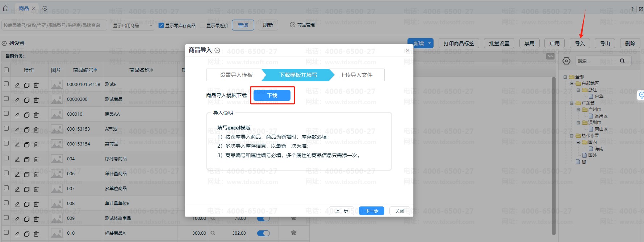
Task: Click search magnifier icon in category panel
Action: click(622, 61)
